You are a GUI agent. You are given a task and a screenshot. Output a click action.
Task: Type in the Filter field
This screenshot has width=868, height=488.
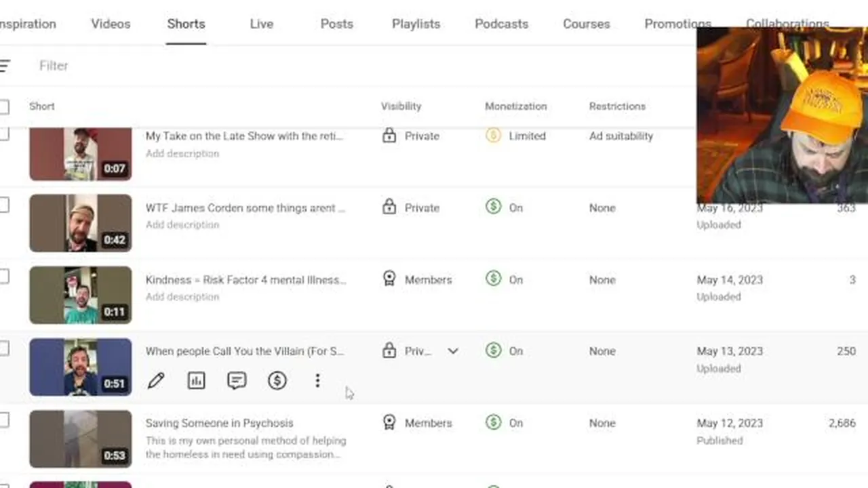coord(203,66)
